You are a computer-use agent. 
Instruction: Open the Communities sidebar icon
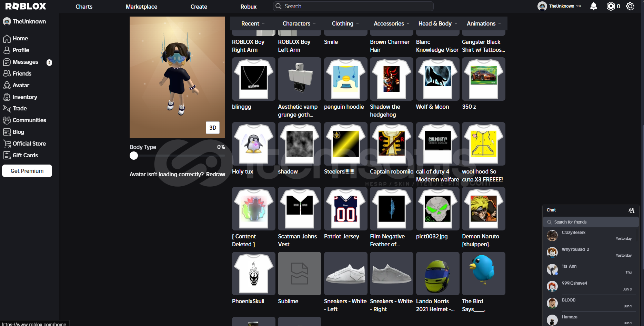7,120
